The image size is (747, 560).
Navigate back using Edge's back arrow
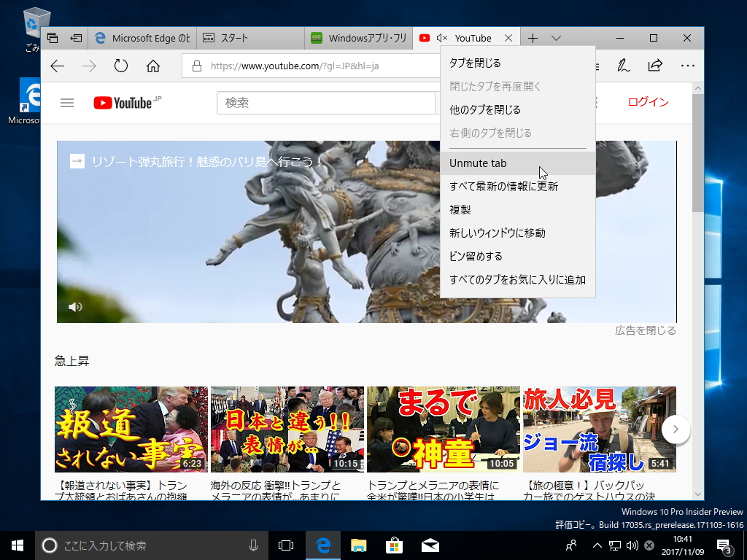[57, 66]
